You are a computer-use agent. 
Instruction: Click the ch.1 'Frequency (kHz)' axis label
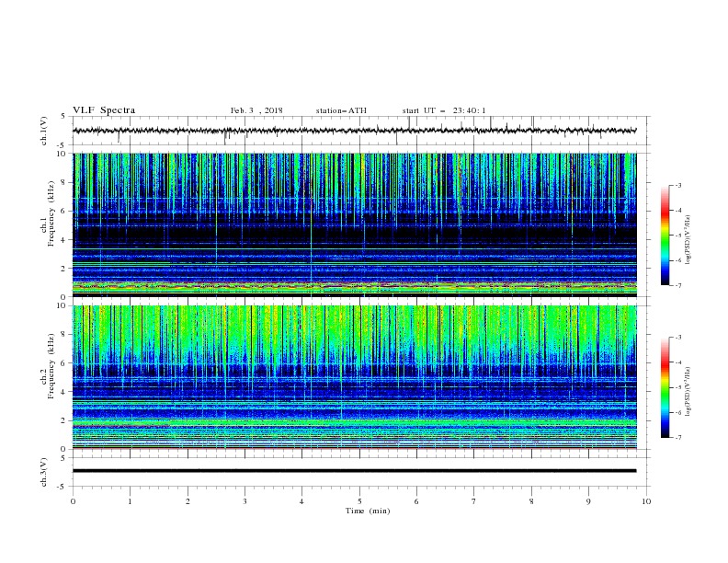pyautogui.click(x=51, y=214)
